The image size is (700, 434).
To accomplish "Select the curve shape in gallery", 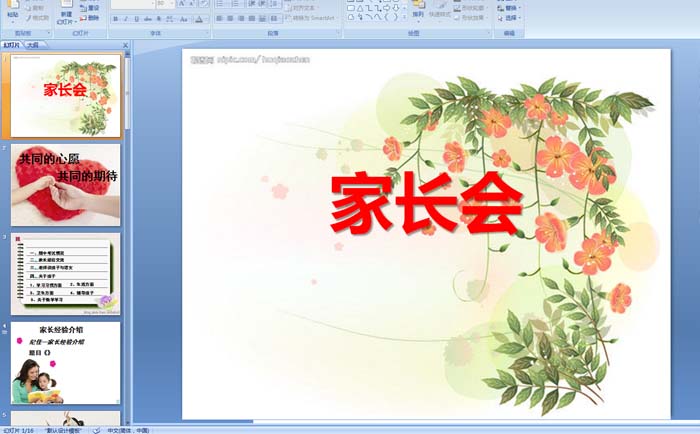I will pyautogui.click(x=378, y=17).
